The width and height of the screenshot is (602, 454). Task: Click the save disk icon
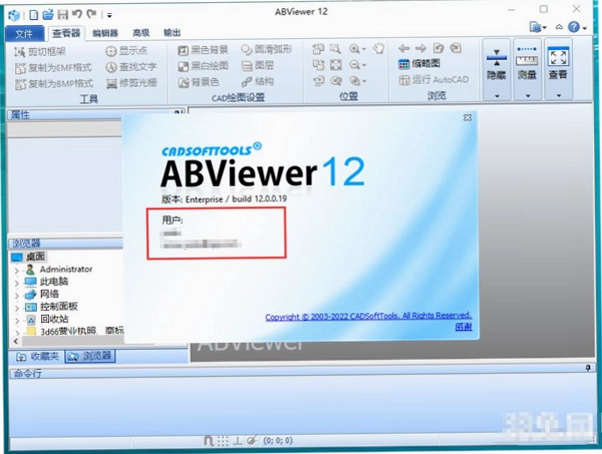[x=63, y=15]
